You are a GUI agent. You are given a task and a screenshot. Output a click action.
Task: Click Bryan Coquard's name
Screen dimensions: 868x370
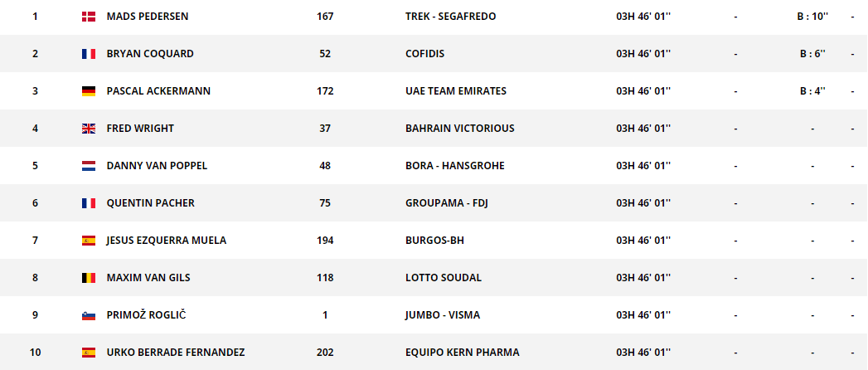(x=150, y=54)
